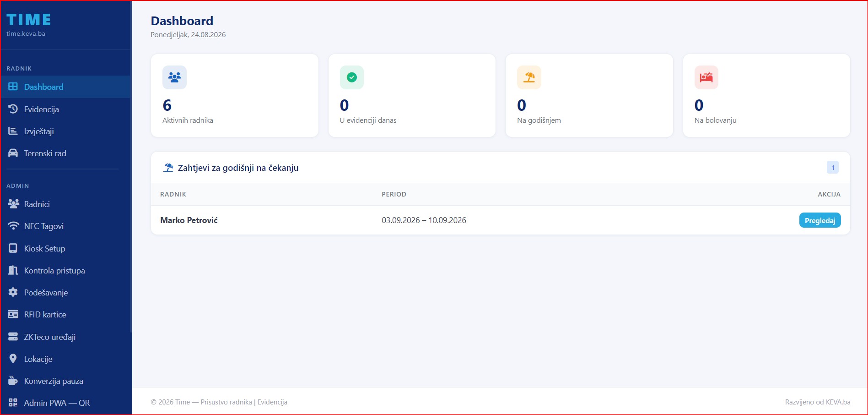Click the red bed Na bolovanju icon

tap(706, 77)
